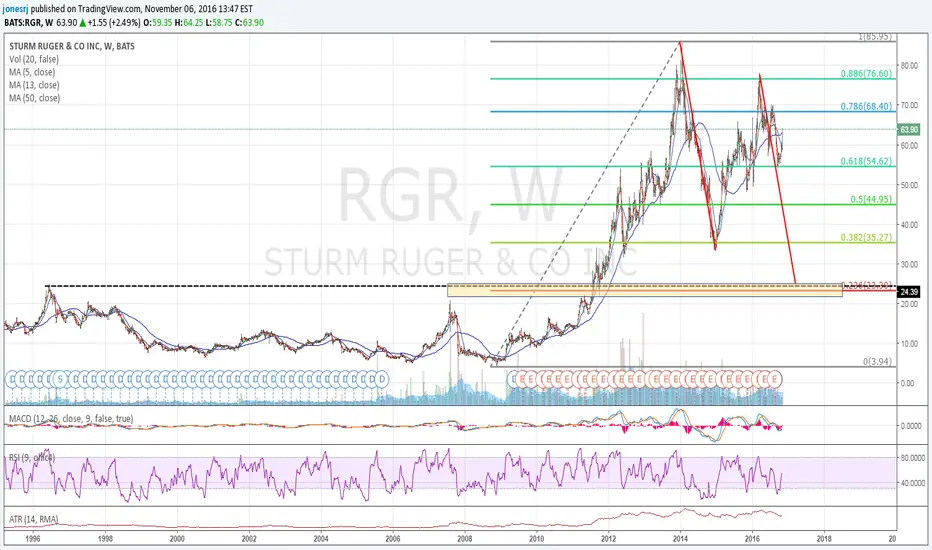Screen dimensions: 932x550
Task: Click year 1996 on time axis
Action: (x=33, y=539)
